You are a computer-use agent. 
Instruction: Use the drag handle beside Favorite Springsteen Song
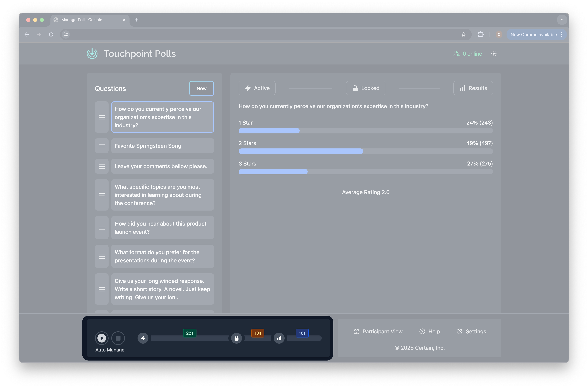coord(102,146)
